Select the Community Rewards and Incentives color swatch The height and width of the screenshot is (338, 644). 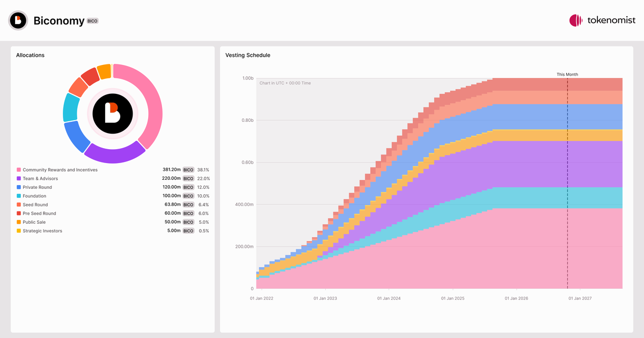click(x=19, y=170)
